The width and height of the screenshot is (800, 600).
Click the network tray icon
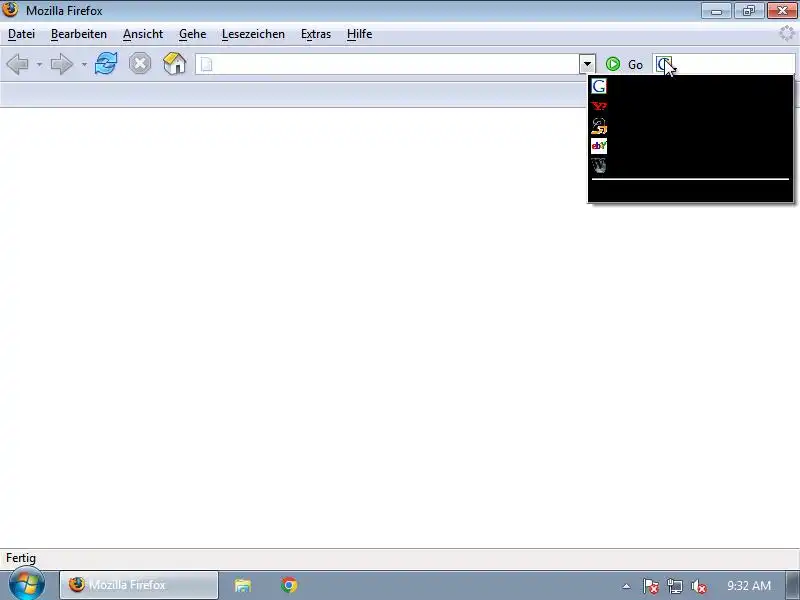(674, 586)
